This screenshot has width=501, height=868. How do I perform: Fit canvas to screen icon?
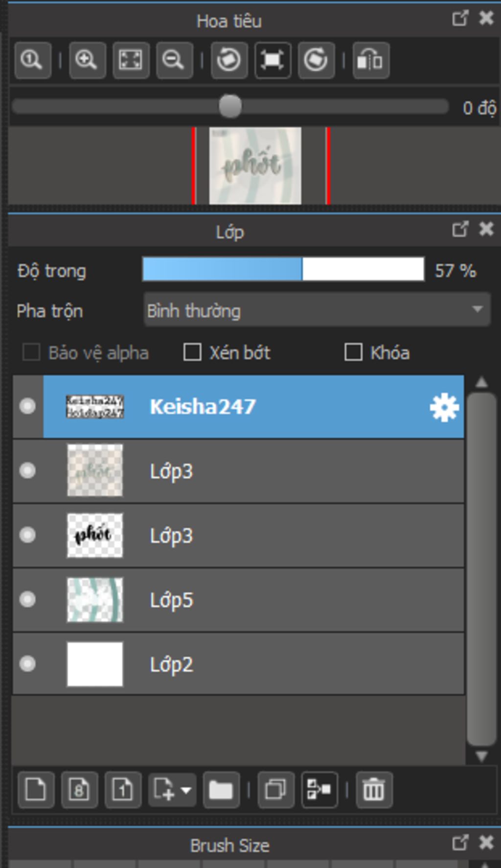click(131, 60)
